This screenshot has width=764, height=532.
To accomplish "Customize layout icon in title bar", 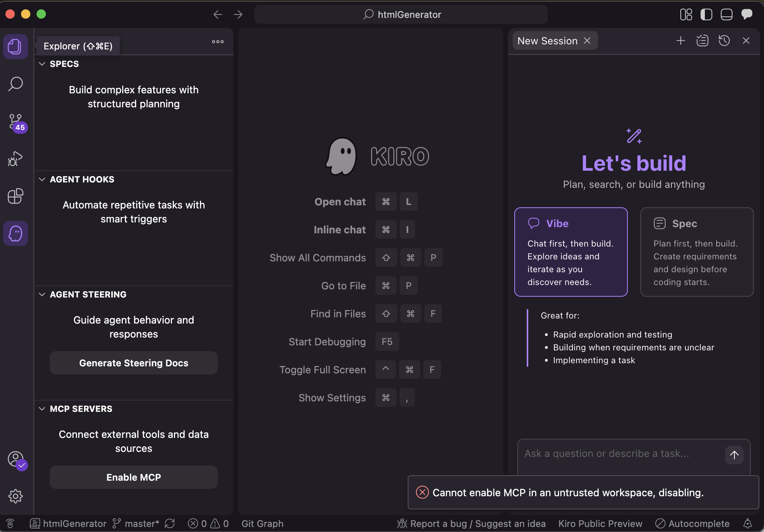I will point(686,14).
